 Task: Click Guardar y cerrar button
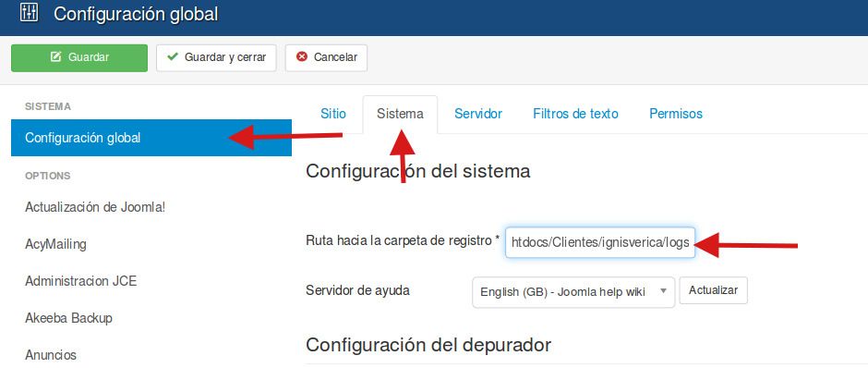pyautogui.click(x=216, y=57)
